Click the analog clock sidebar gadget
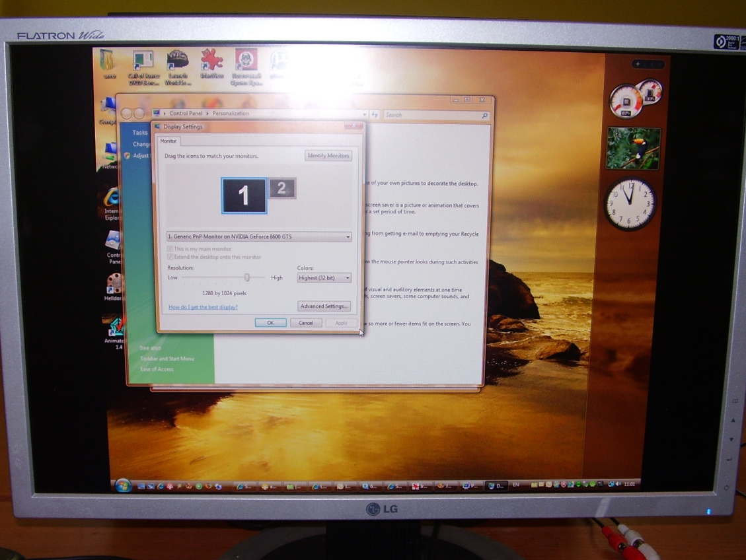The width and height of the screenshot is (746, 560). [x=630, y=203]
